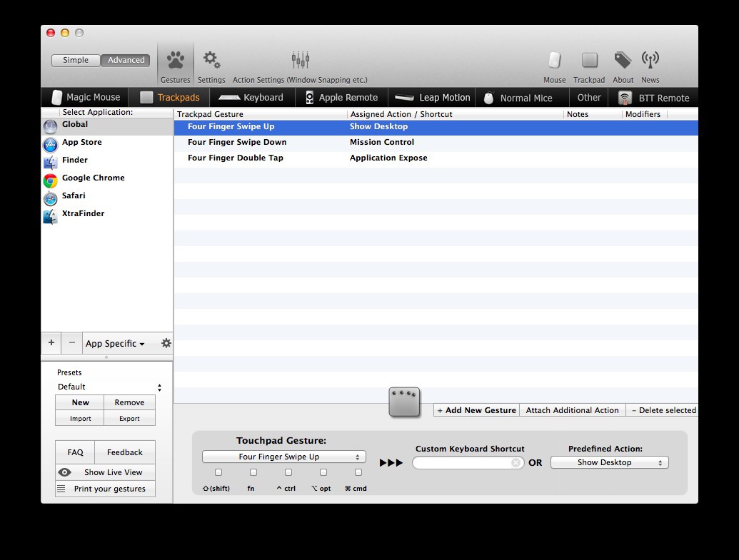Expand the App Specific dropdown

tap(115, 343)
